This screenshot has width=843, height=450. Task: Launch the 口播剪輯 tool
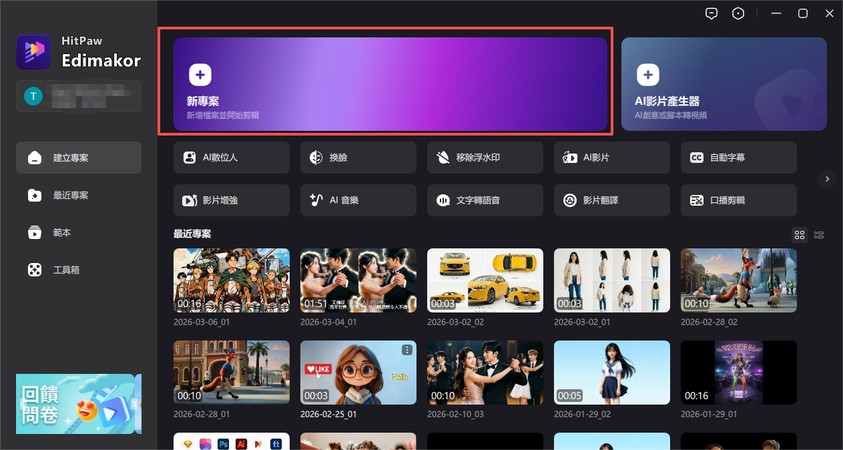point(739,201)
